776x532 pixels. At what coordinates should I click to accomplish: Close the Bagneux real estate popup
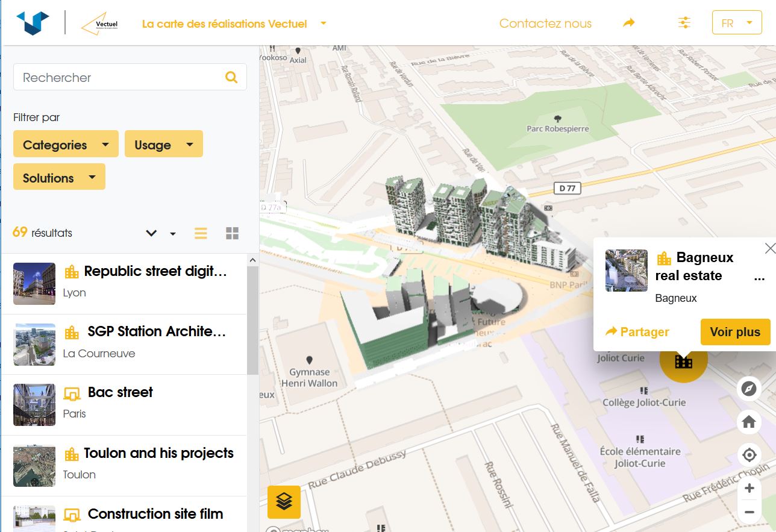coord(769,248)
